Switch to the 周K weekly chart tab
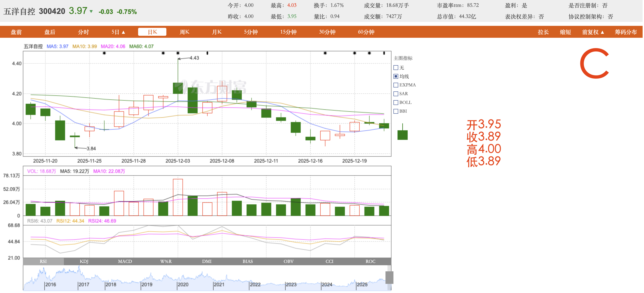Image resolution: width=644 pixels, height=293 pixels. click(184, 32)
